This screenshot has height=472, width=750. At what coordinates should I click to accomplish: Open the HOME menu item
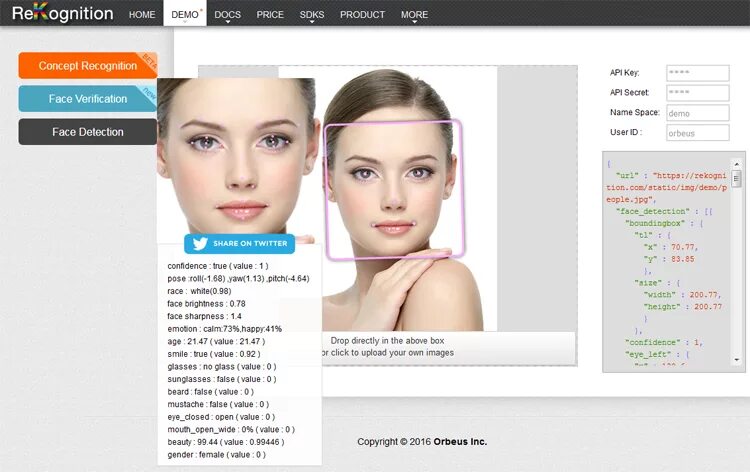point(142,15)
